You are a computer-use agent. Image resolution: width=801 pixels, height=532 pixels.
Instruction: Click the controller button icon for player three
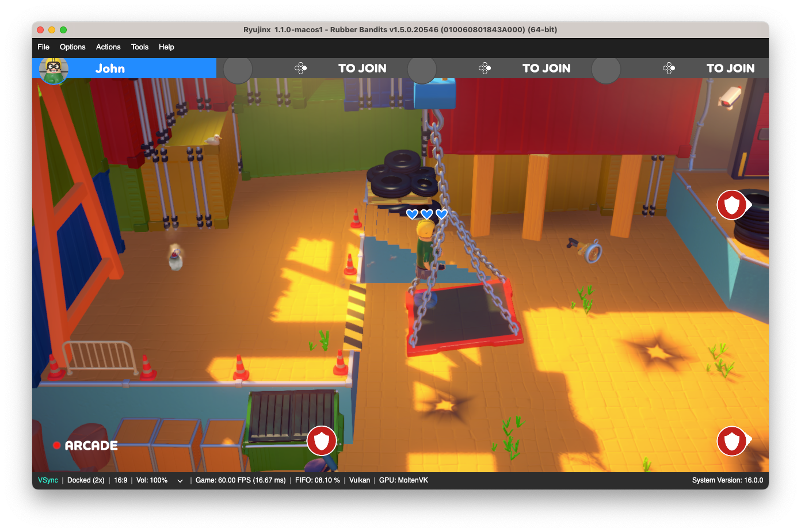485,68
